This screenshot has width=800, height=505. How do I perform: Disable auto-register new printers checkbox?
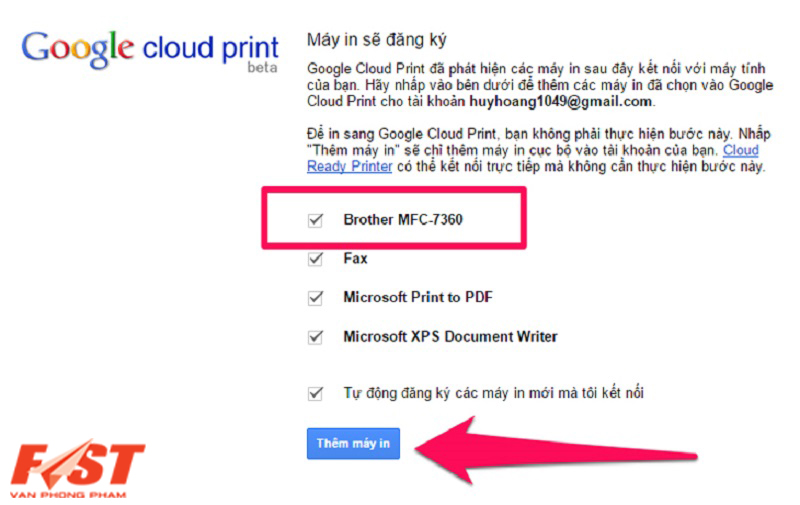[315, 394]
